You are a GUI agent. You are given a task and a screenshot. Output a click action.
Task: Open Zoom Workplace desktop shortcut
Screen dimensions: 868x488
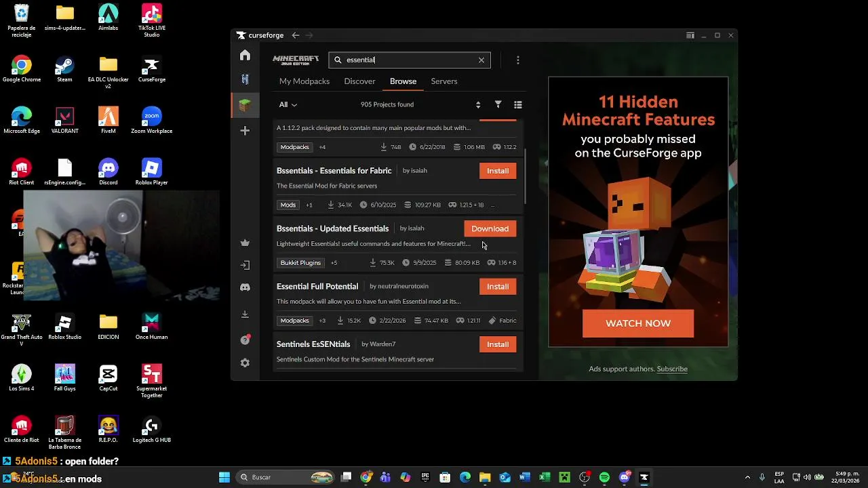point(151,121)
